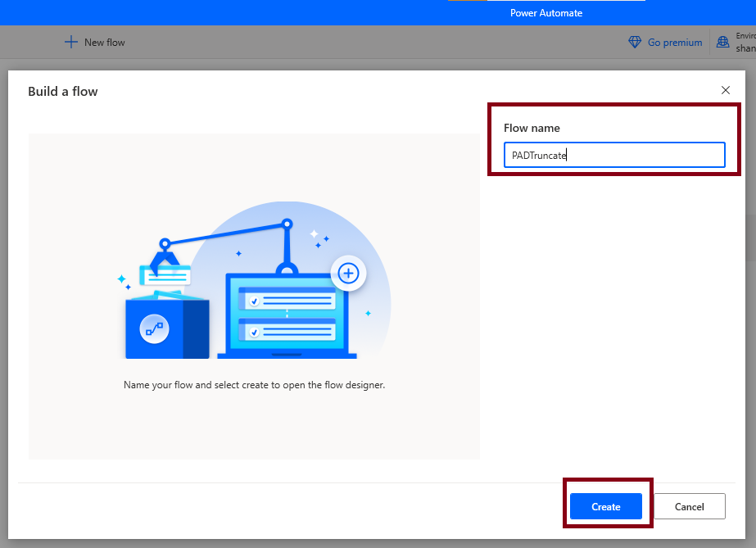The height and width of the screenshot is (548, 756).
Task: Click the orange accent bar in the header
Action: click(467, 2)
